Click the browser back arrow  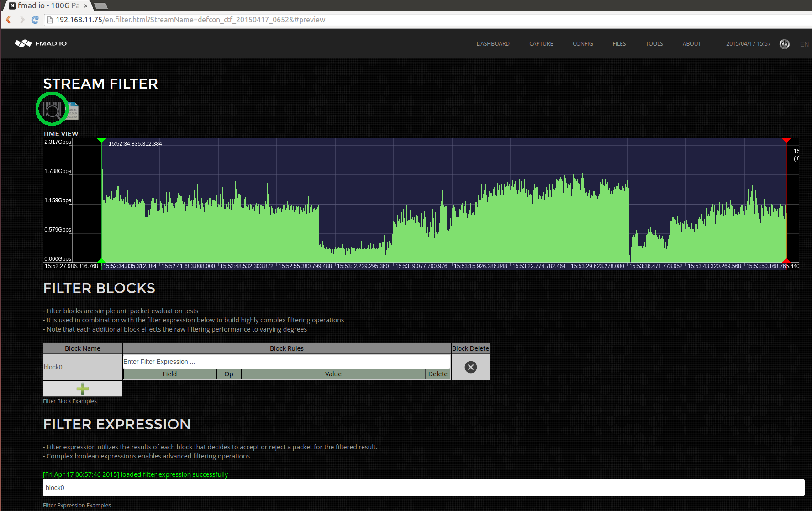pos(9,20)
